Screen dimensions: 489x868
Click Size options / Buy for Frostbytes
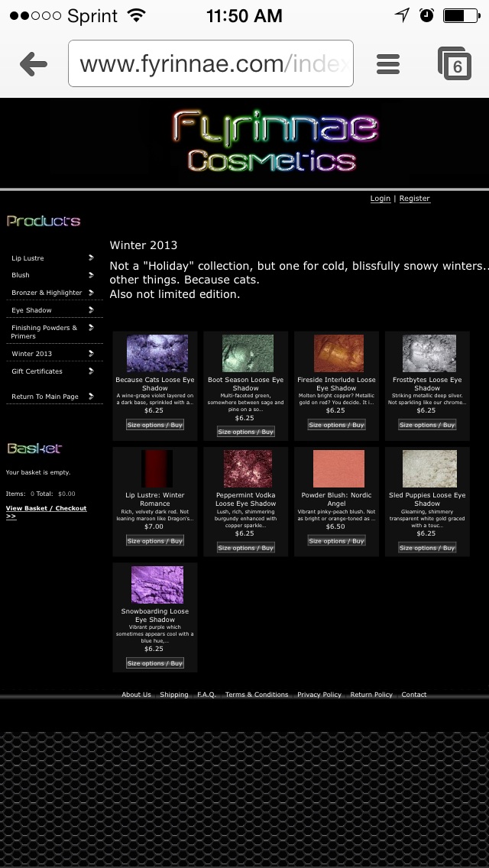(x=428, y=425)
